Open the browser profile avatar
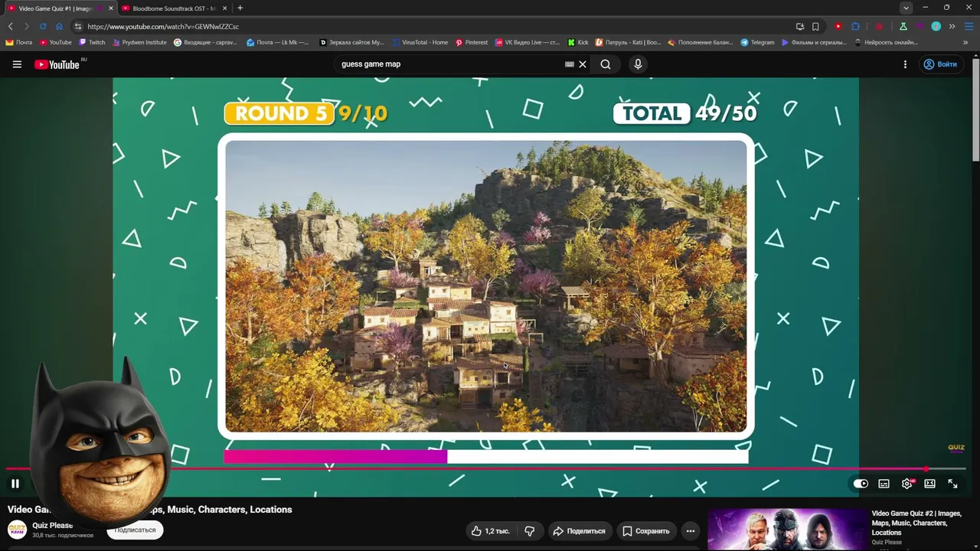The height and width of the screenshot is (551, 980). [936, 26]
